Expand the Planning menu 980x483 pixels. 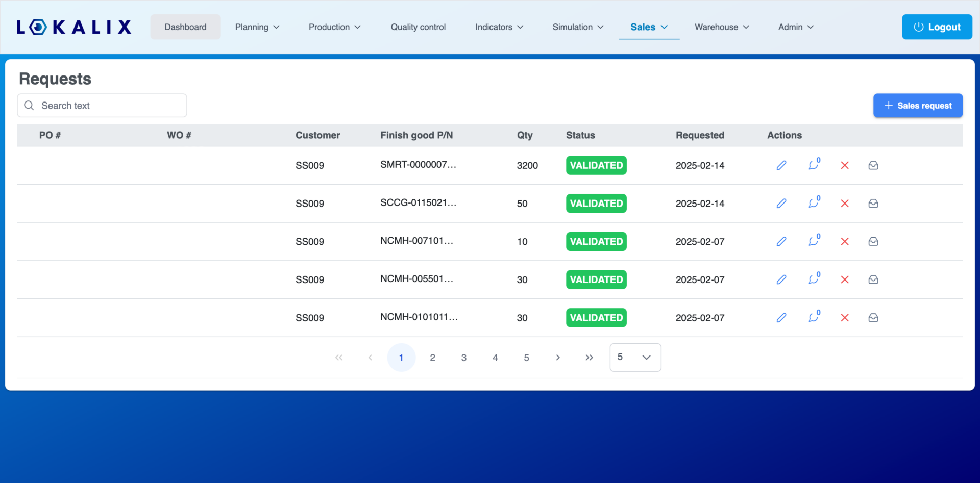pyautogui.click(x=257, y=27)
